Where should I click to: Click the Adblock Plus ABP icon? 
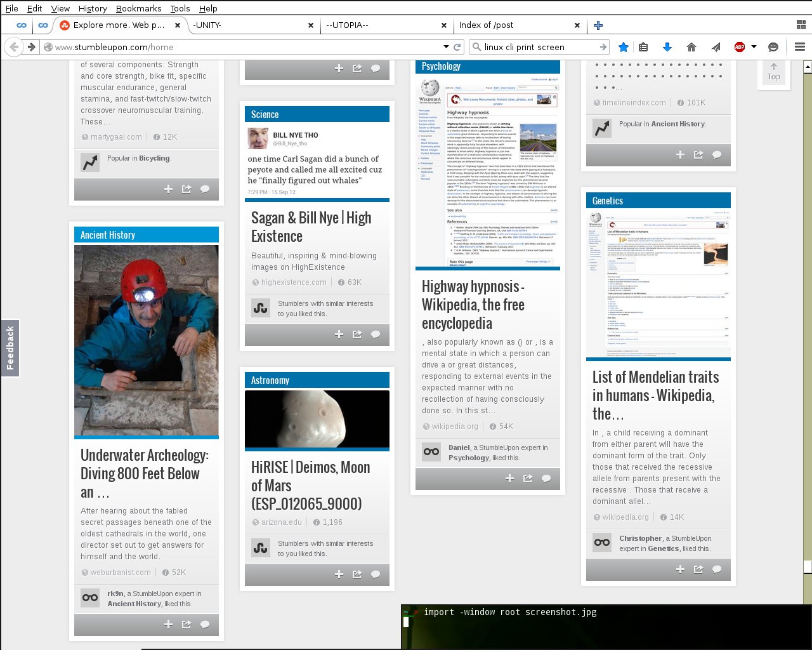tap(740, 47)
